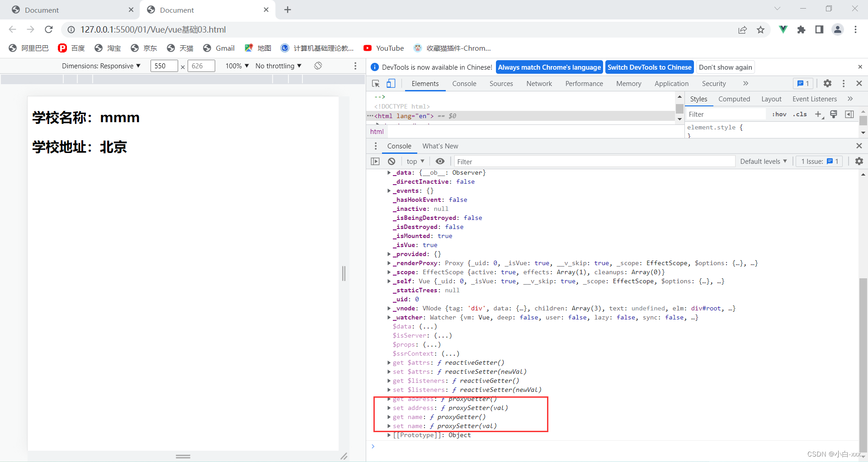This screenshot has width=868, height=462.
Task: Click Don't show again button
Action: tap(726, 67)
